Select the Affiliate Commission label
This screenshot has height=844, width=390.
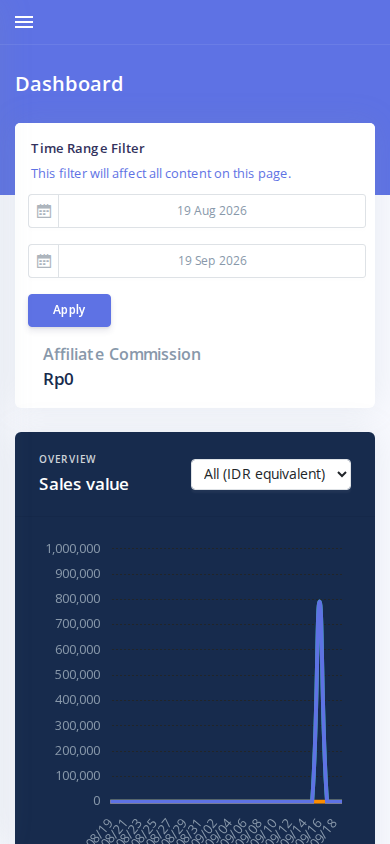(x=122, y=354)
